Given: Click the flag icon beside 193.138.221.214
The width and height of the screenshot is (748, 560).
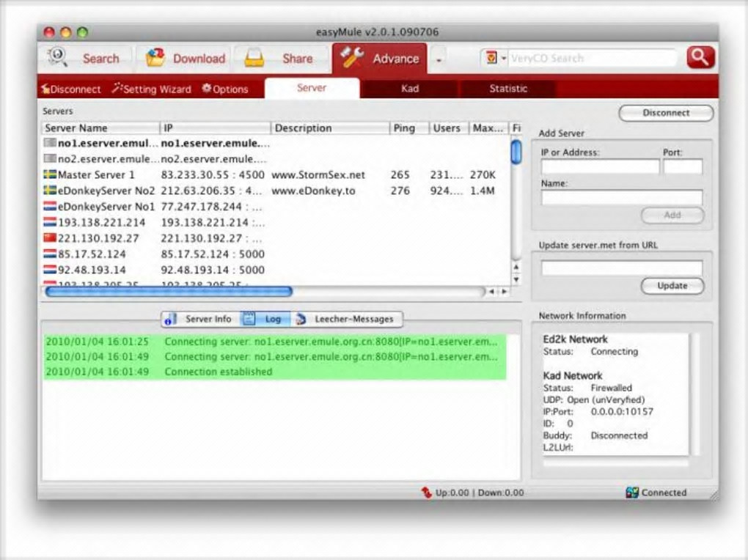Looking at the screenshot, I should (50, 222).
